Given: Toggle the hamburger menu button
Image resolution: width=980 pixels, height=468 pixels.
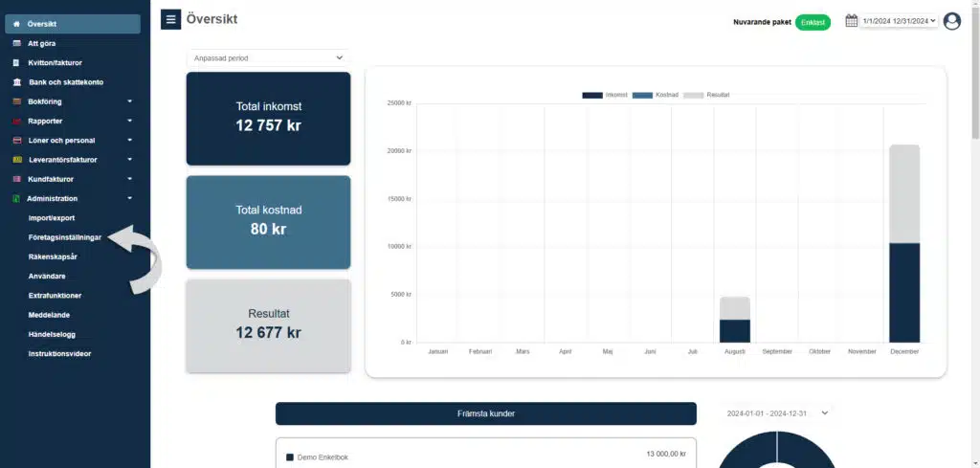Looking at the screenshot, I should [170, 19].
